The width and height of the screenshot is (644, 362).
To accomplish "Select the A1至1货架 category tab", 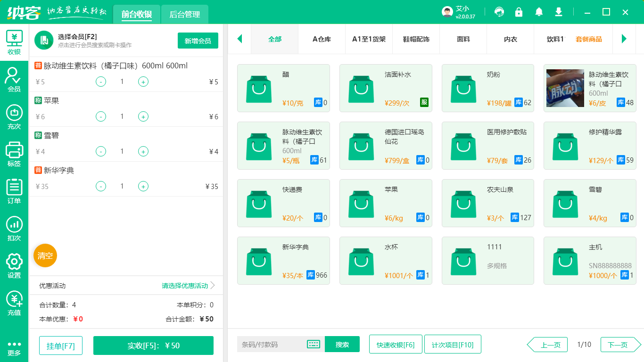I will 369,39.
